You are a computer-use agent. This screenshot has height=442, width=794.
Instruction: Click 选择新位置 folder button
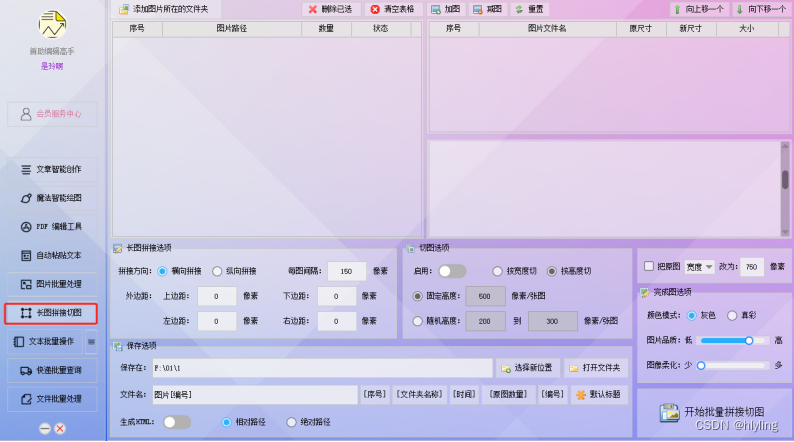click(527, 368)
